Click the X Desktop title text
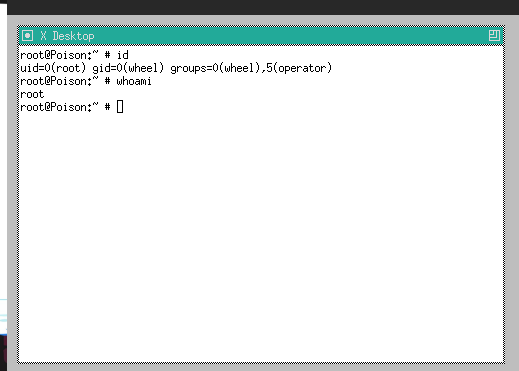Screen dimensions: 519x371 67,36
